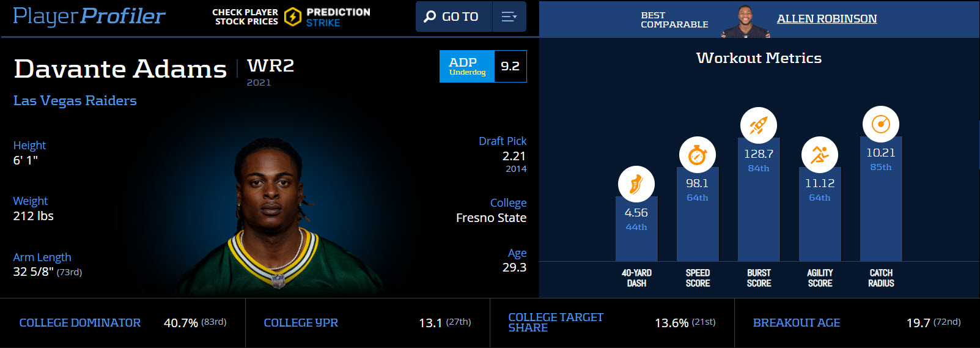Expand the hamburger menu dropdown
This screenshot has height=348, width=980.
tap(509, 17)
